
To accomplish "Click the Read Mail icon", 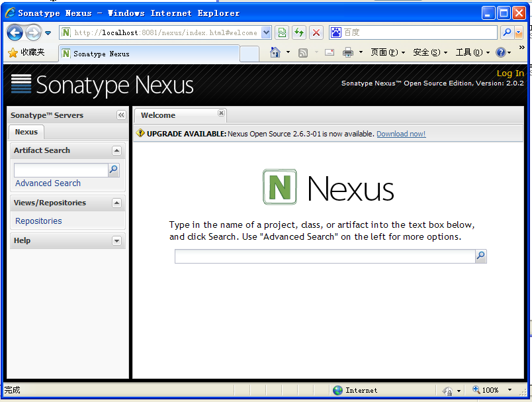I will tap(330, 52).
